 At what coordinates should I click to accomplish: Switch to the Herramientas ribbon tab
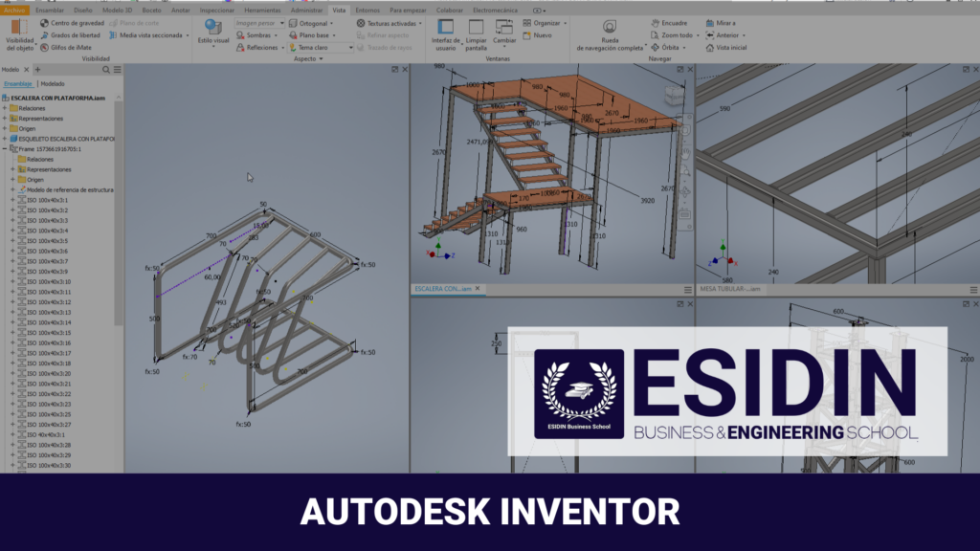tap(262, 10)
